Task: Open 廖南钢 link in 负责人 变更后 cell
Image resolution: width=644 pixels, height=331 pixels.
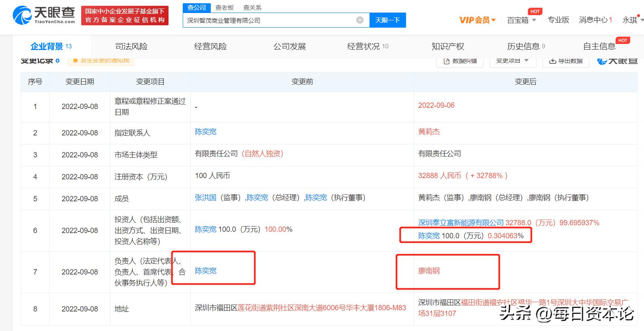Action: (x=429, y=271)
